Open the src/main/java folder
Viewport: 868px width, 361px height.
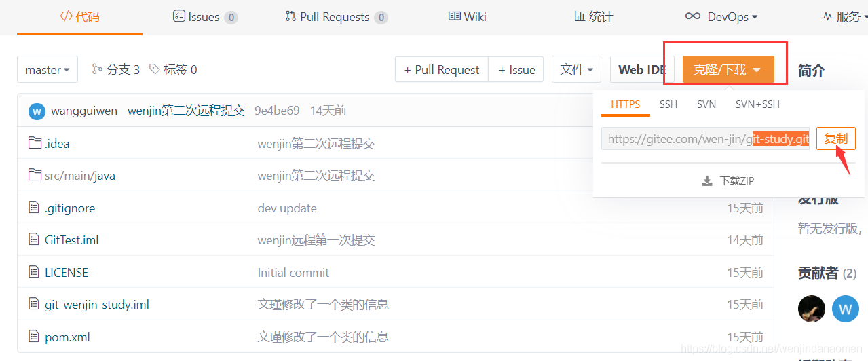(80, 176)
